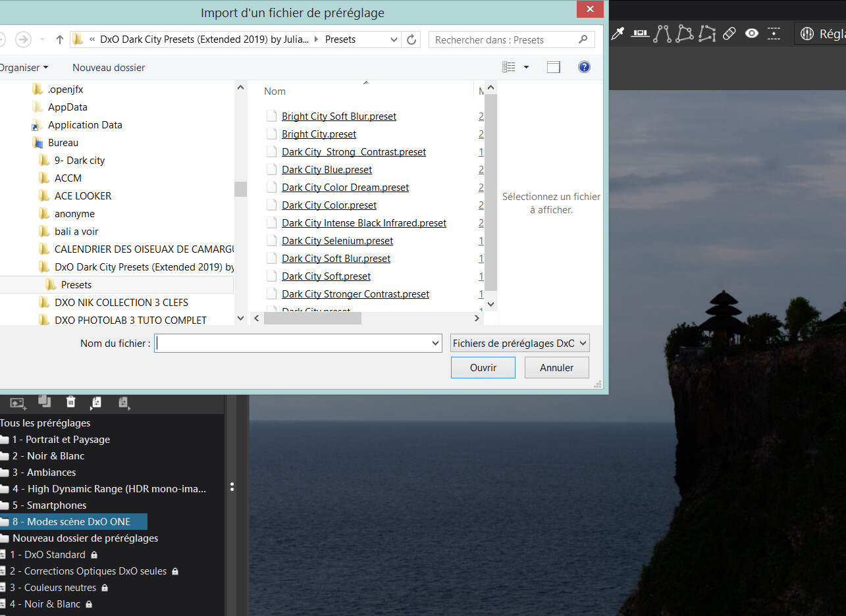846x616 pixels.
Task: Open the file dialog help icon
Action: tap(583, 67)
